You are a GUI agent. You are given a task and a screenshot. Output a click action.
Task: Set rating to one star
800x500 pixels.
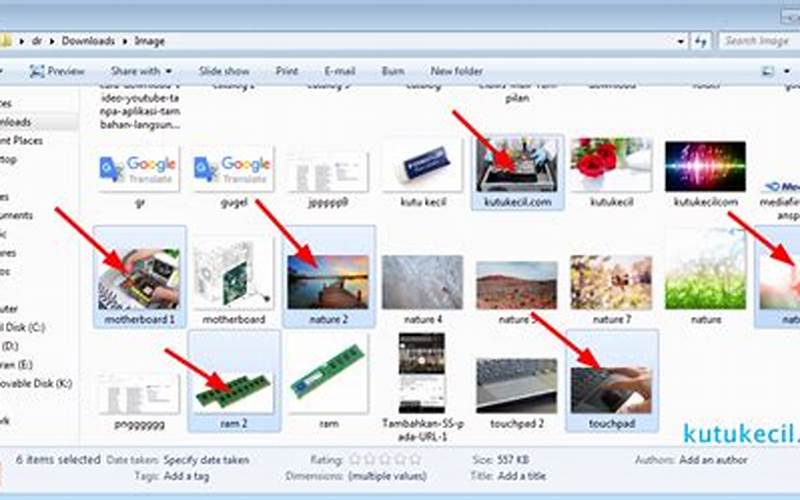(x=355, y=460)
